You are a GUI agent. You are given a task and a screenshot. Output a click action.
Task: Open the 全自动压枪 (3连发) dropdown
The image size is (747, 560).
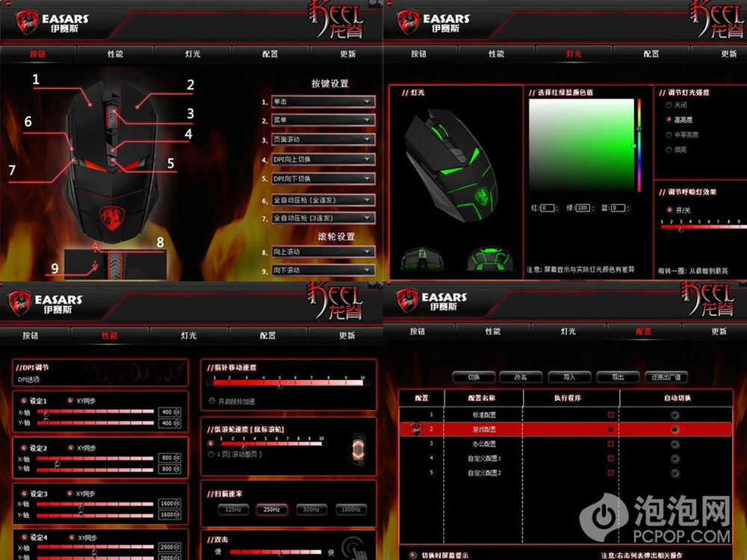pos(321,218)
